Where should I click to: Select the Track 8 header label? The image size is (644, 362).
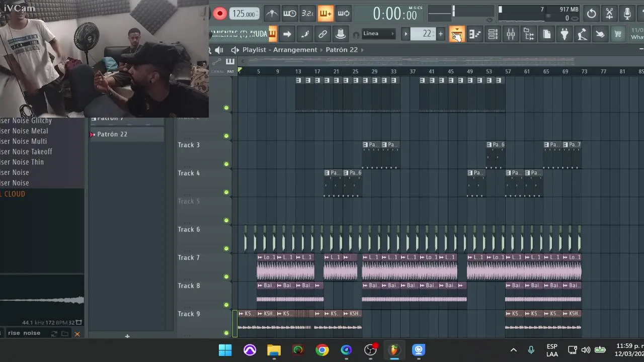[x=189, y=286]
